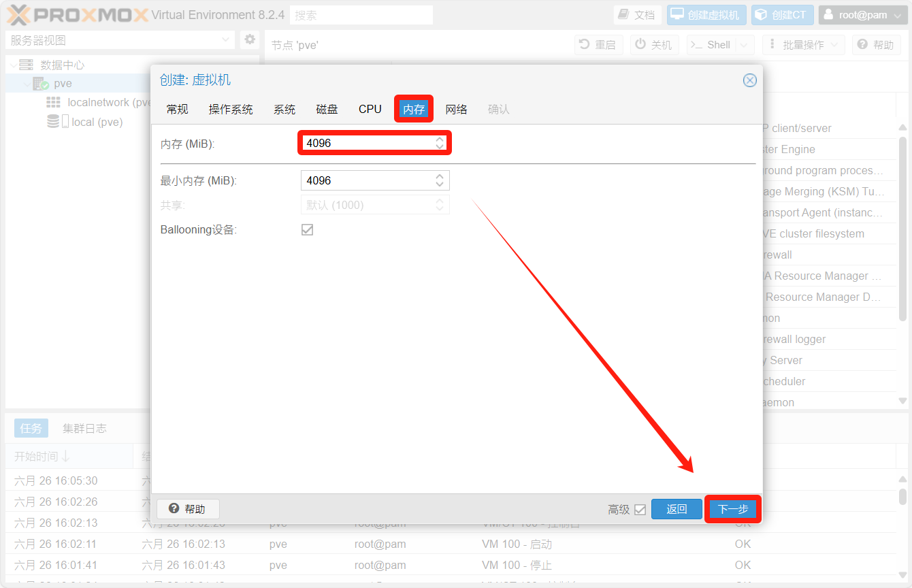Click the localnetwork grid icon
912x588 pixels.
[53, 102]
